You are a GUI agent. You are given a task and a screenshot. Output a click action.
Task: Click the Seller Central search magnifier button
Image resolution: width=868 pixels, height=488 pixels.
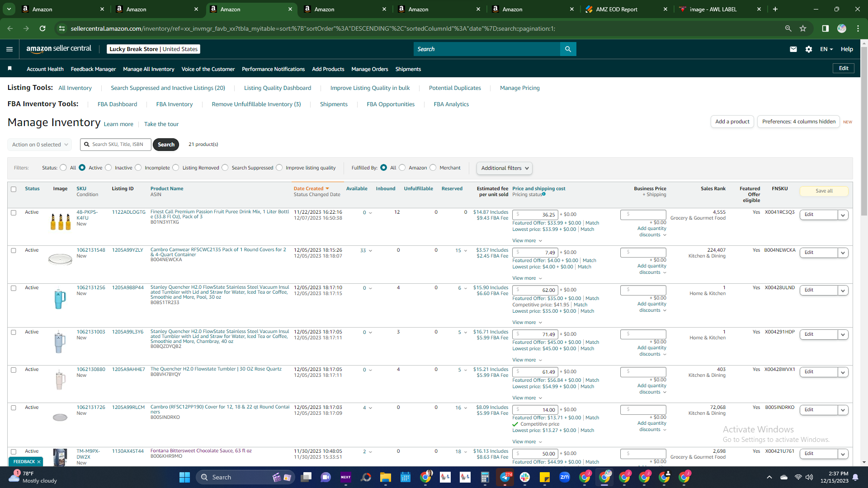point(568,49)
